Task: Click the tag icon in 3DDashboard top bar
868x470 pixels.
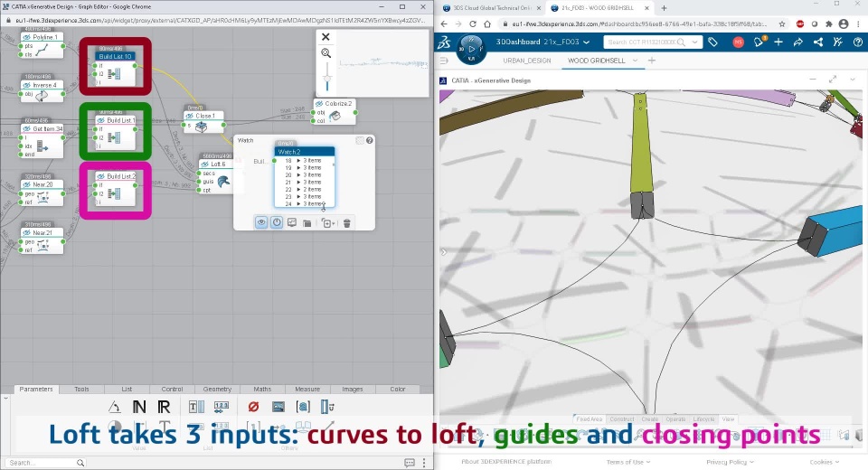Action: click(x=713, y=42)
